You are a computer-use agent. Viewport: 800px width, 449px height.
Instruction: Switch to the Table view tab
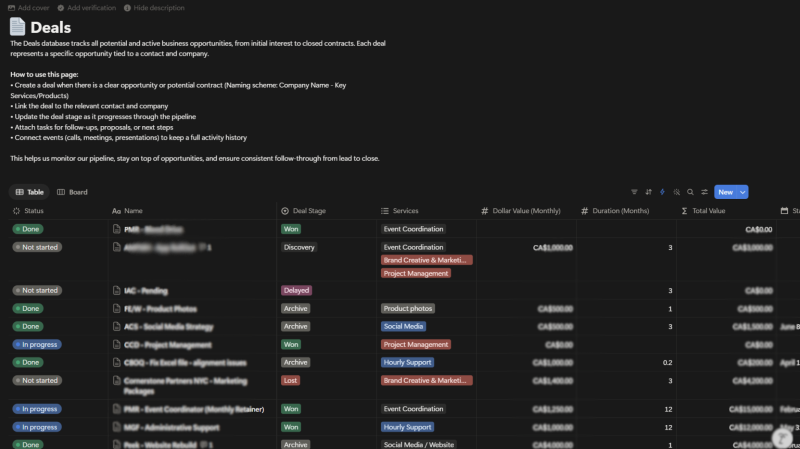click(29, 192)
